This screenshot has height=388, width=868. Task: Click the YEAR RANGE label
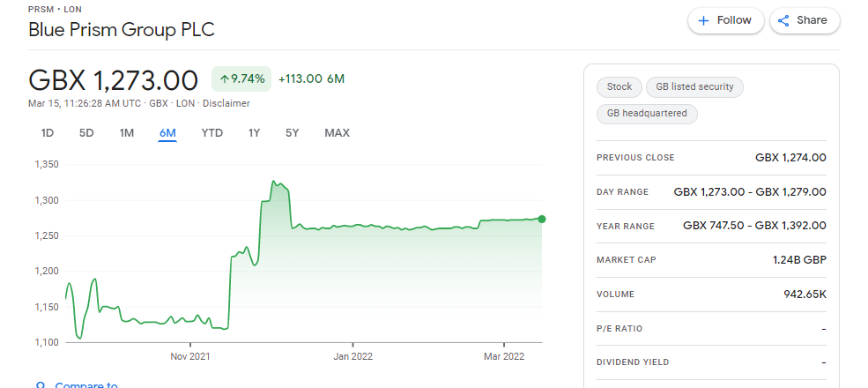(x=626, y=227)
